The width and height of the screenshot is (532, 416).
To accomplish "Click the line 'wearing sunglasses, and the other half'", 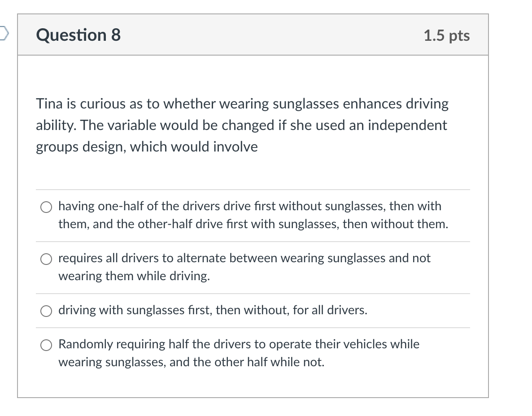I will coord(192,362).
